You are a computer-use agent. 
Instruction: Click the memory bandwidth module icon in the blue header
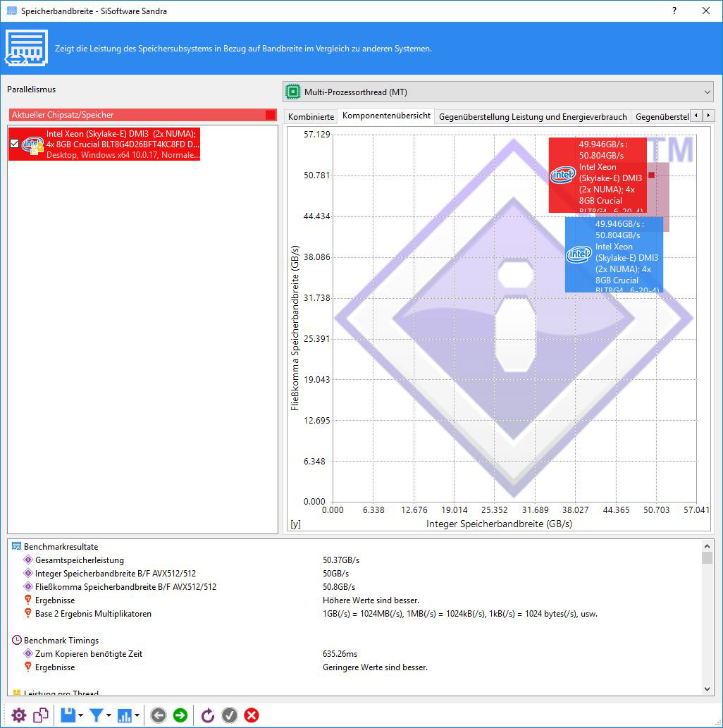[27, 48]
